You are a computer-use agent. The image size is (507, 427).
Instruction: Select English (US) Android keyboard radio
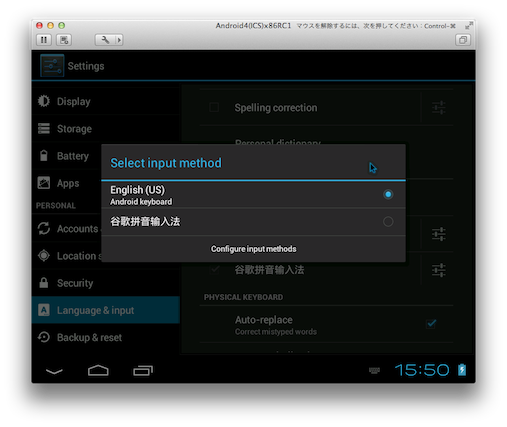click(x=388, y=194)
